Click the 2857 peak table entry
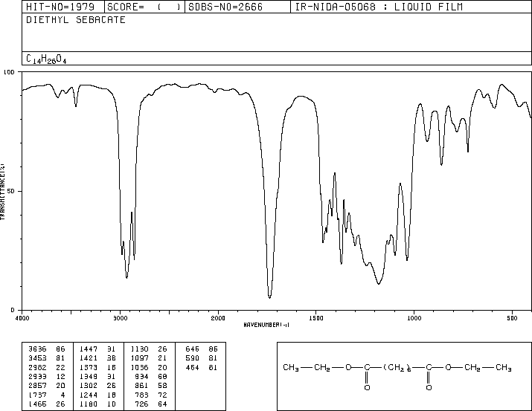The height and width of the screenshot is (411, 532). (x=46, y=386)
